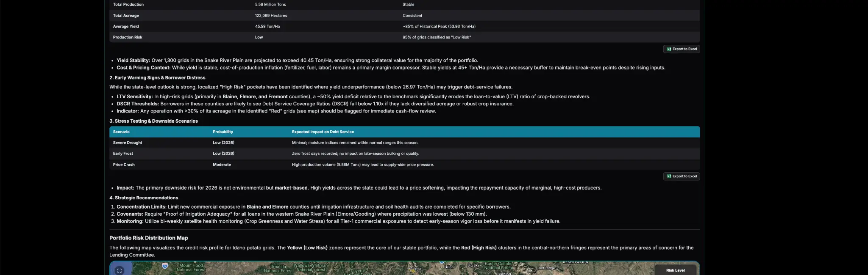
Task: Click "Low (2026)" in the Severe Drought row
Action: click(x=223, y=143)
